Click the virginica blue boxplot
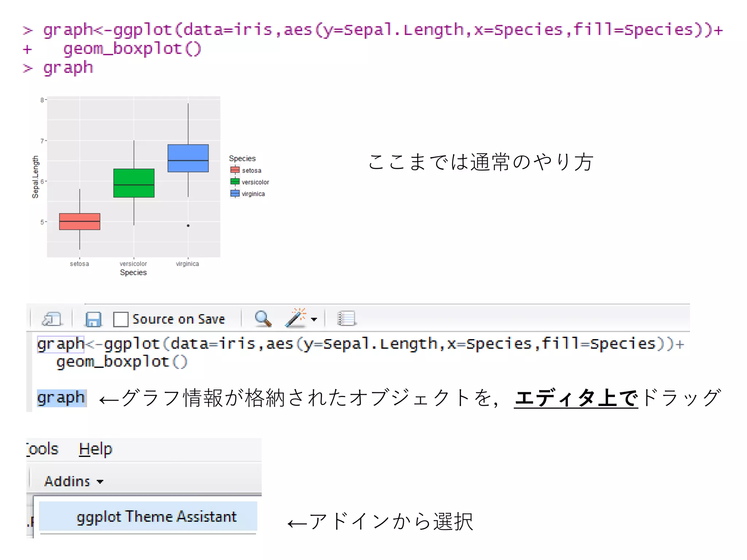The height and width of the screenshot is (560, 747). point(188,158)
